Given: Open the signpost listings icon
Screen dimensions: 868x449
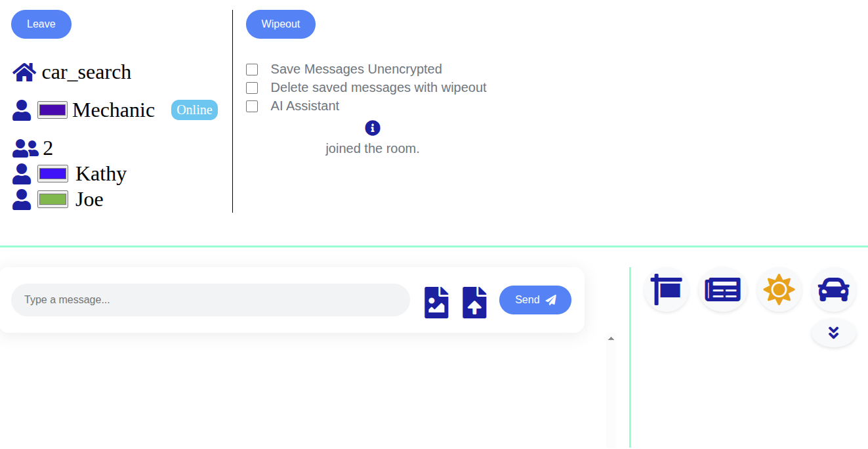Looking at the screenshot, I should (665, 289).
